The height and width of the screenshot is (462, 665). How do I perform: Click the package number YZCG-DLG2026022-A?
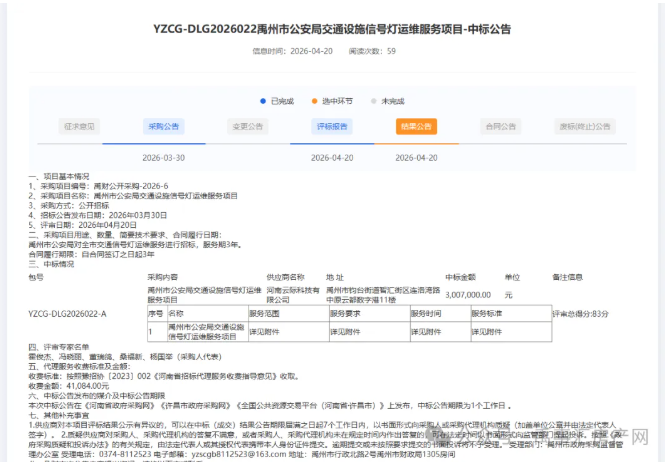67,313
